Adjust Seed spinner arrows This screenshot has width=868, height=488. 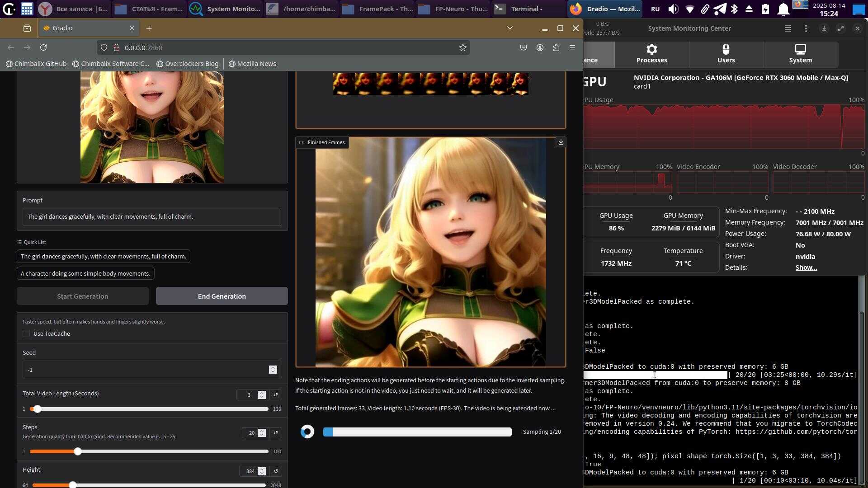[x=273, y=370]
